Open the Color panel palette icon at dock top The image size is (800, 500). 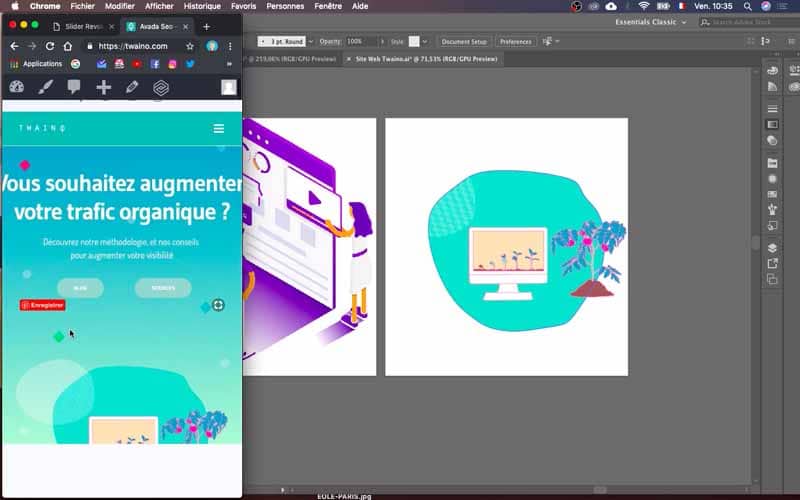772,70
